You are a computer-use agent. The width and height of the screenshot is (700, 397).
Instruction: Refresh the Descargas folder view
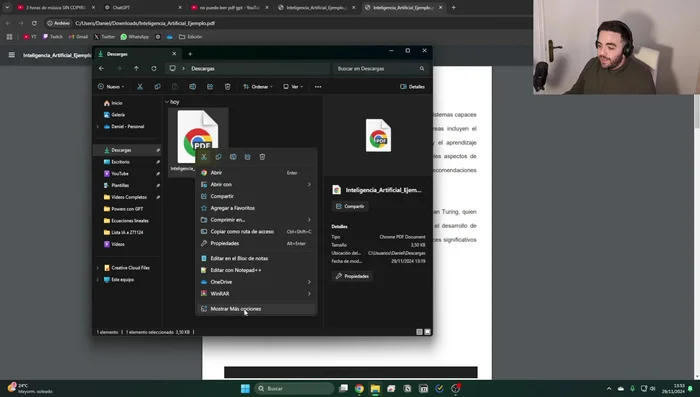coord(154,68)
